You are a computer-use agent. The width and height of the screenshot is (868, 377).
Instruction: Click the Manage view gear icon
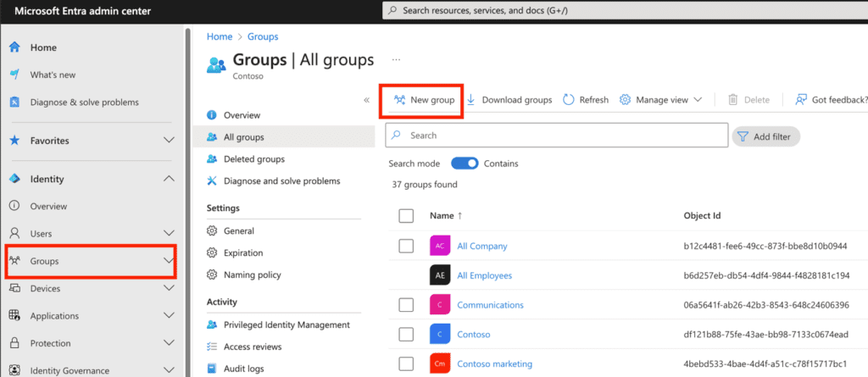click(x=625, y=100)
